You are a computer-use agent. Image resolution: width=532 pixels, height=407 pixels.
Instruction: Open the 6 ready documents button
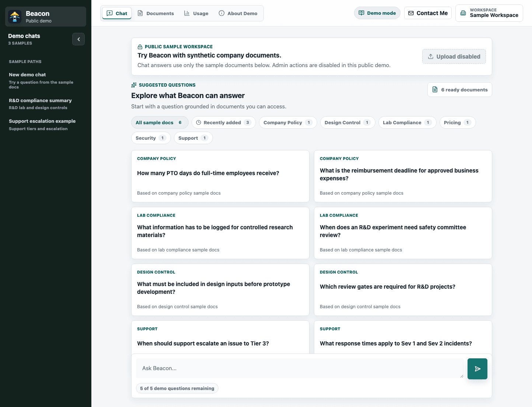[x=460, y=90]
